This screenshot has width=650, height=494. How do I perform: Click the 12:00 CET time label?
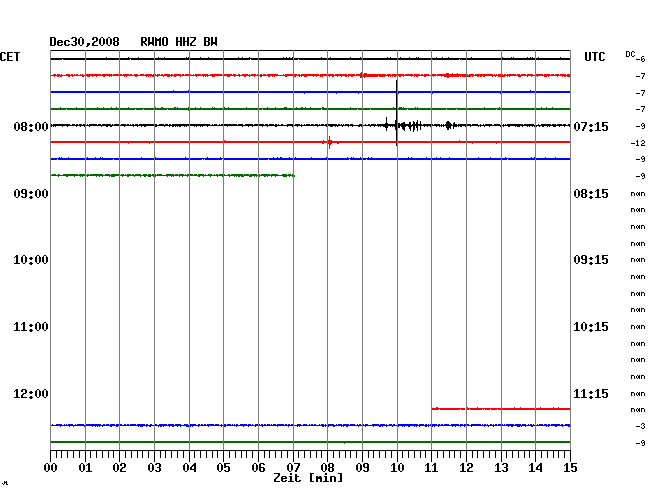31,393
